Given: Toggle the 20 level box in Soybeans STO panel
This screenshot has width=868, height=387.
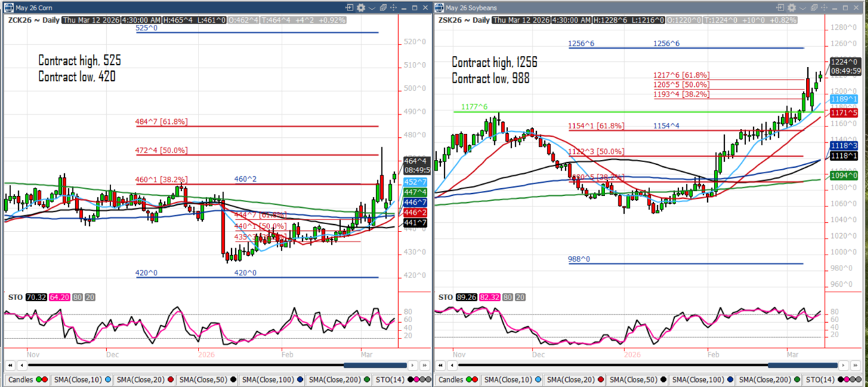Looking at the screenshot, I should click(520, 298).
